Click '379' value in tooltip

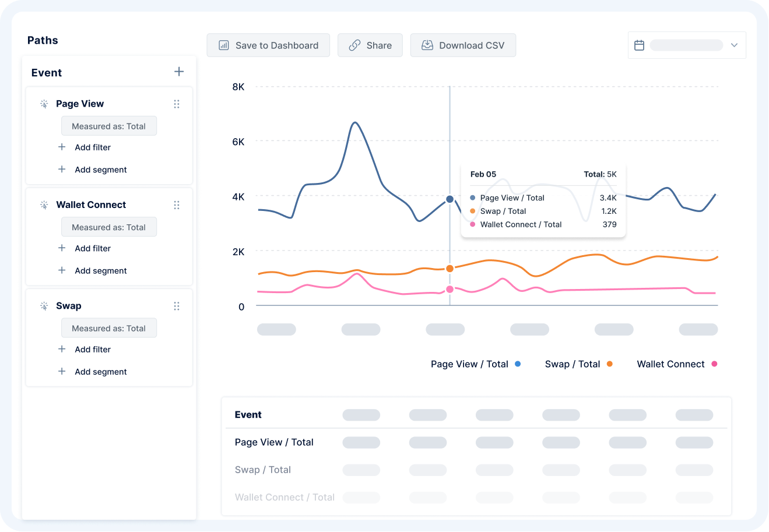(x=609, y=224)
